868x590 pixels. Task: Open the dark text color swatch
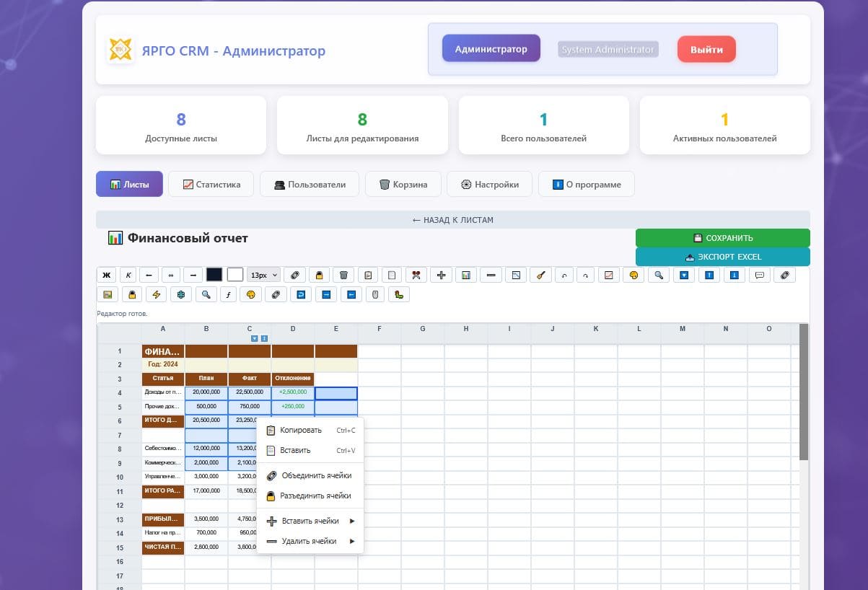[x=214, y=275]
